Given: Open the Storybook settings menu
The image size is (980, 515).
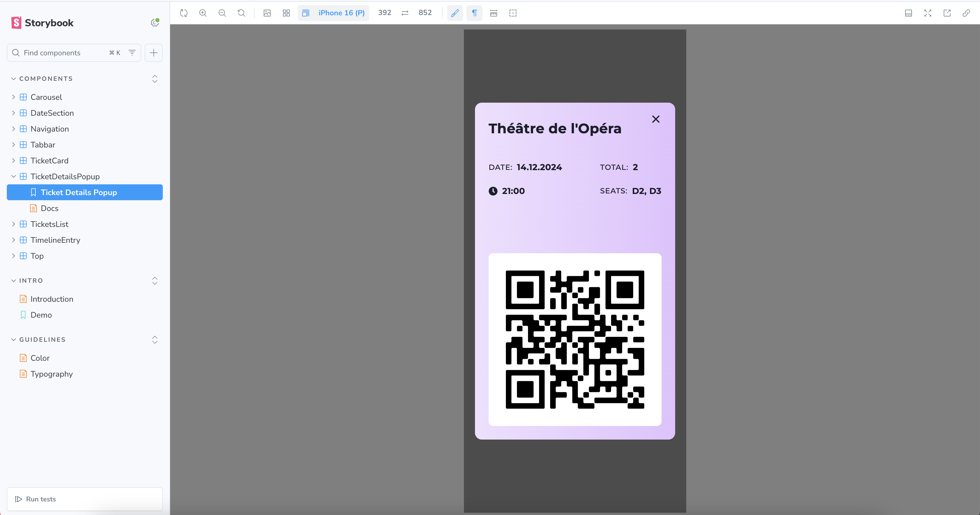Looking at the screenshot, I should click(x=155, y=22).
